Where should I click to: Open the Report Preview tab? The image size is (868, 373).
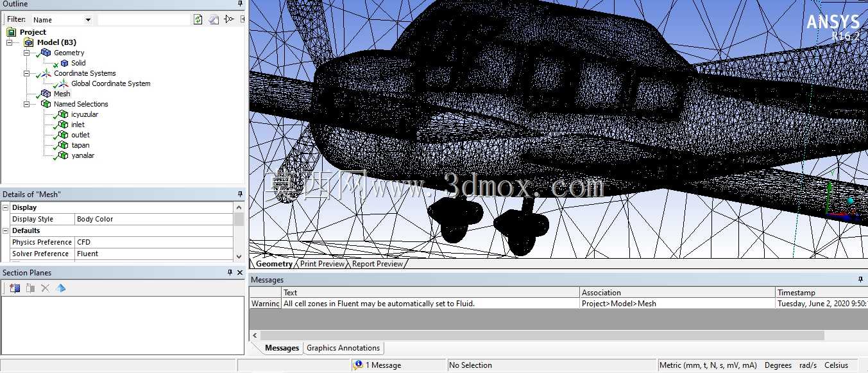[x=377, y=264]
